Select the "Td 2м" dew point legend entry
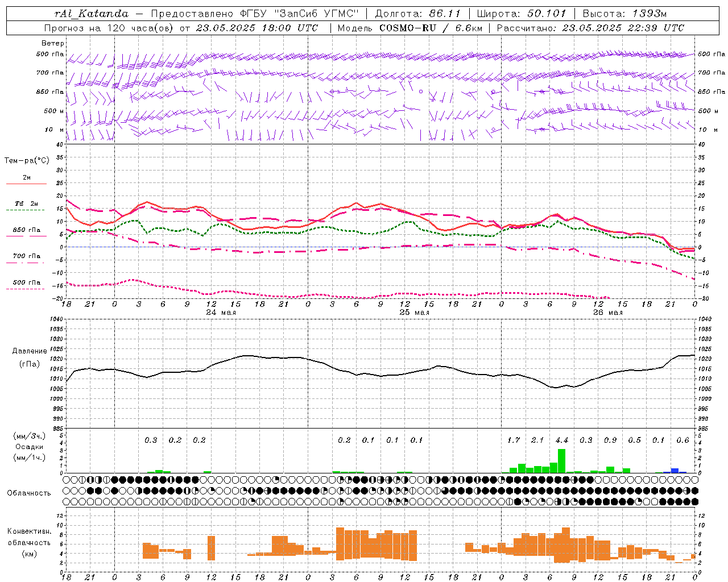 [x=27, y=203]
